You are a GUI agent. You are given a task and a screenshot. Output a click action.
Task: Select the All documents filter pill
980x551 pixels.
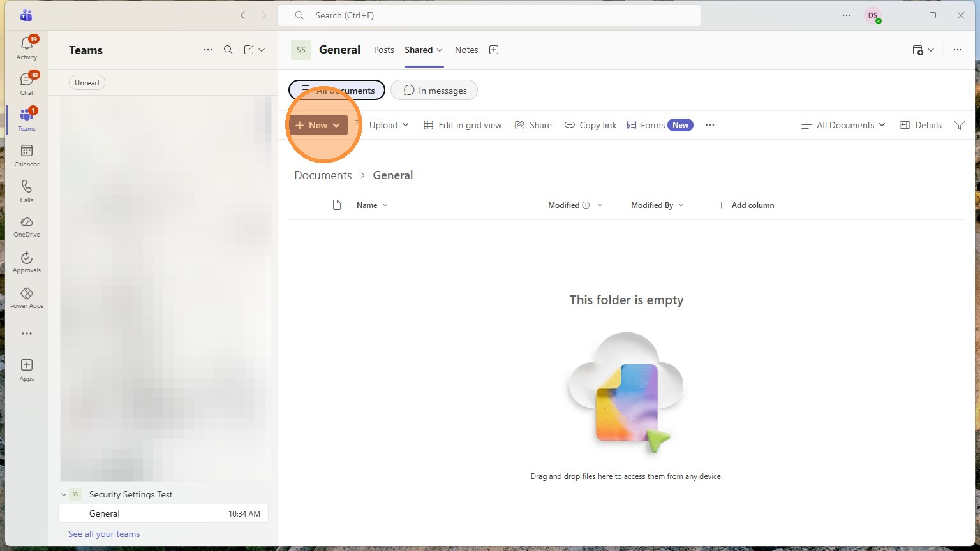pos(337,91)
